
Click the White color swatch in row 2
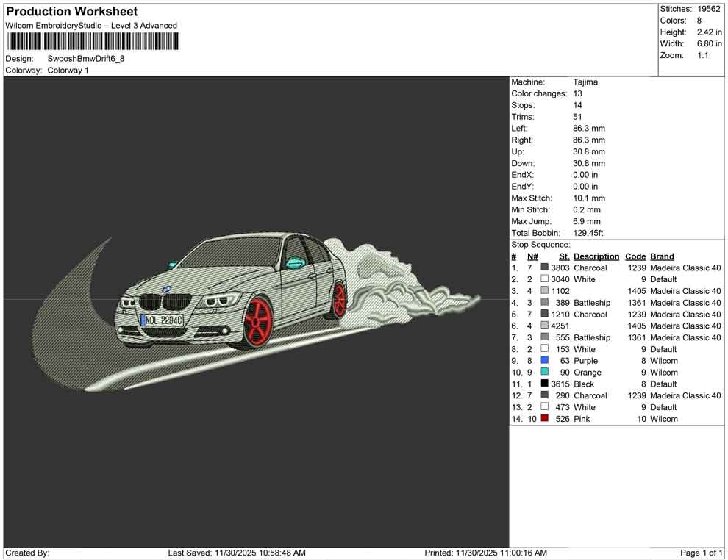click(544, 280)
